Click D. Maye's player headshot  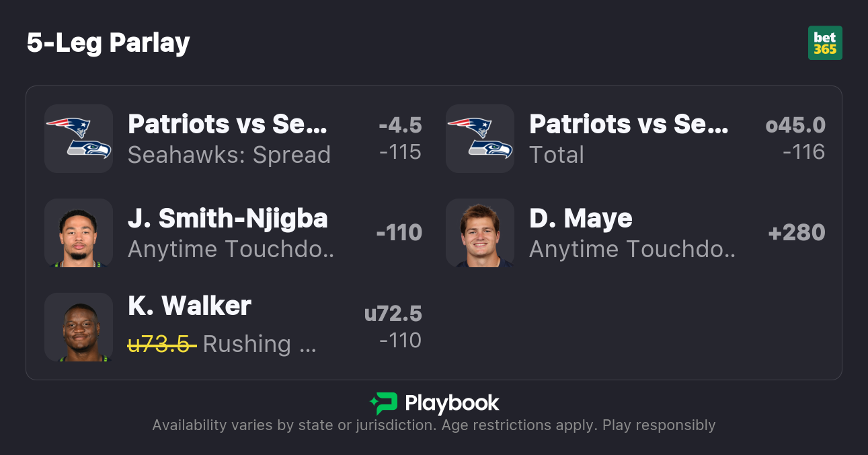(480, 233)
